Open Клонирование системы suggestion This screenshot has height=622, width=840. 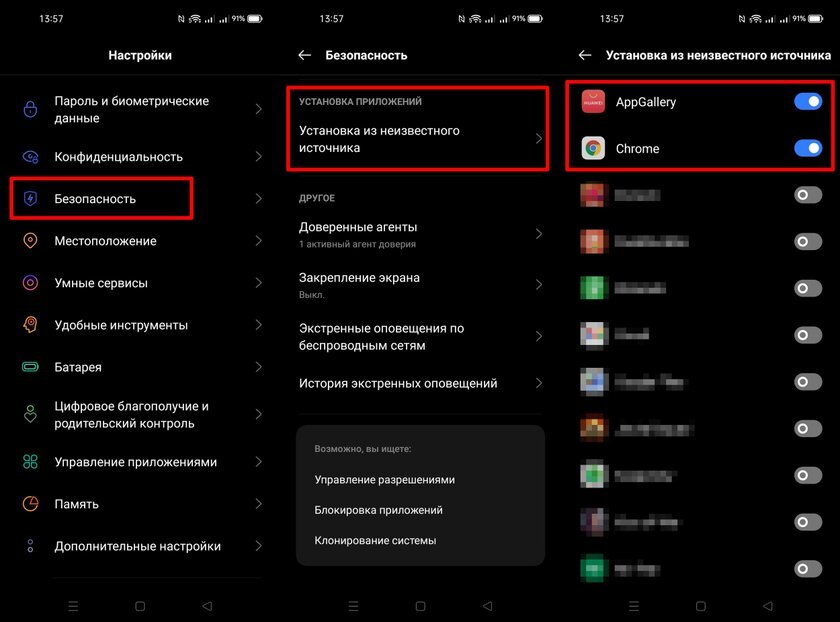(x=375, y=541)
